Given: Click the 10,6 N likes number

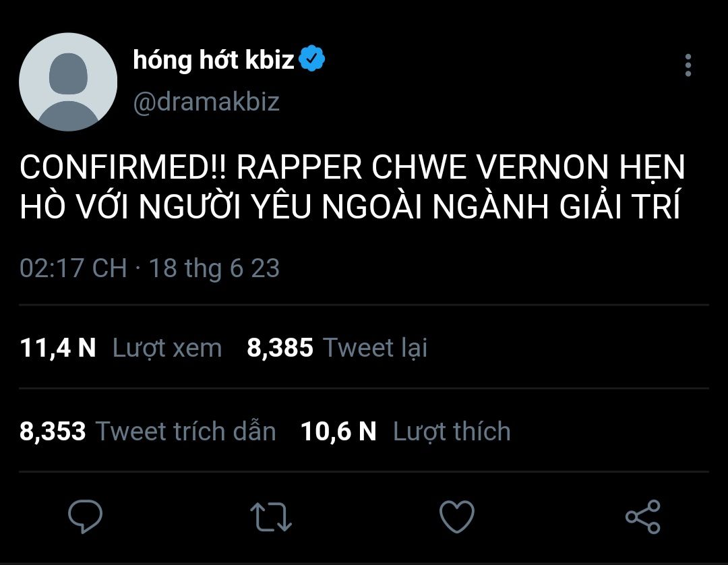Looking at the screenshot, I should pyautogui.click(x=338, y=432).
